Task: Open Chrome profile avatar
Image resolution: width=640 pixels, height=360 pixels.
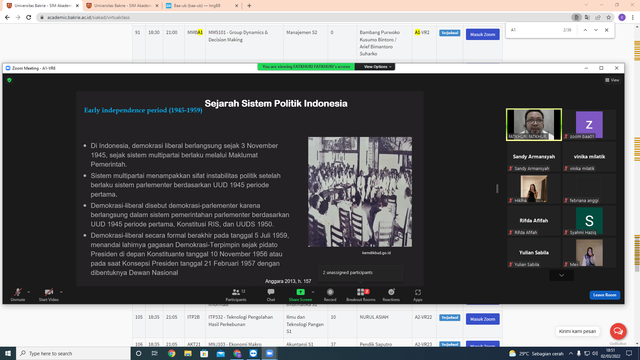Action: 622,18
